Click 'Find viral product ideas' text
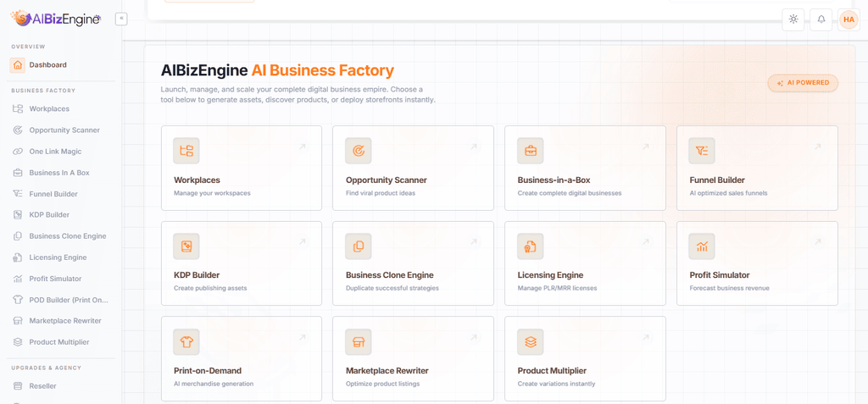Image resolution: width=868 pixels, height=404 pixels. [x=381, y=193]
